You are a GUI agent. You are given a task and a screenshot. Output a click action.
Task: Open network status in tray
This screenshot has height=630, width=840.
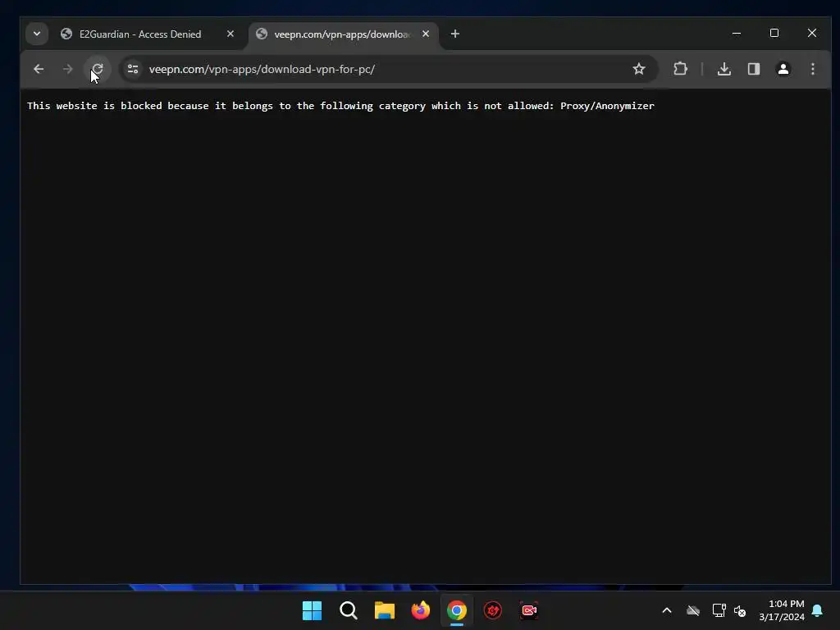click(x=719, y=610)
